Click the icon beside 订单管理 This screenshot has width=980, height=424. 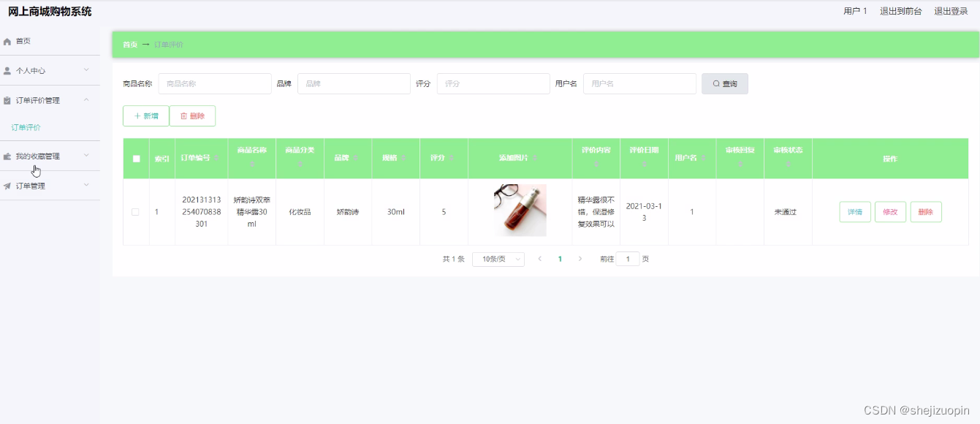7,185
